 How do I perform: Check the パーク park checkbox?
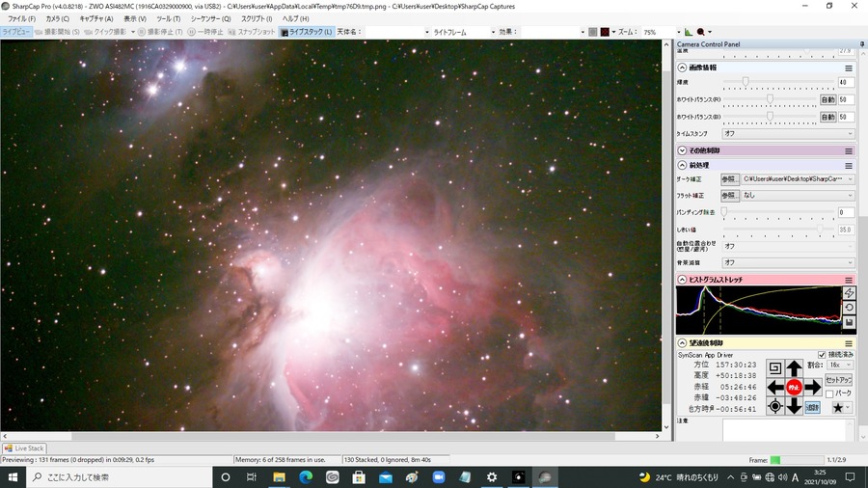829,393
